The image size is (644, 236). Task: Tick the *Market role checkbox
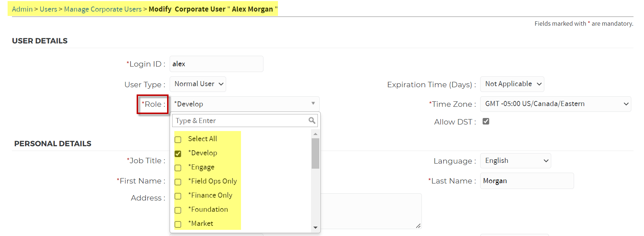[x=178, y=224]
